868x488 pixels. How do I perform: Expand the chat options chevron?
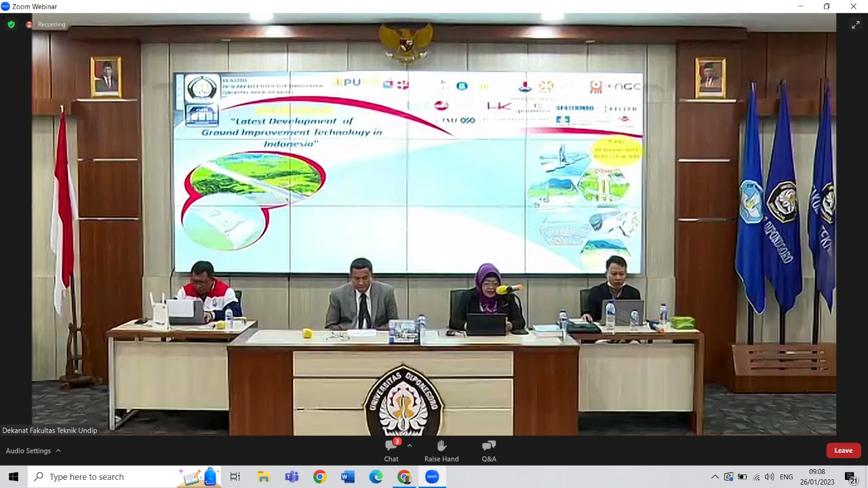click(x=409, y=446)
